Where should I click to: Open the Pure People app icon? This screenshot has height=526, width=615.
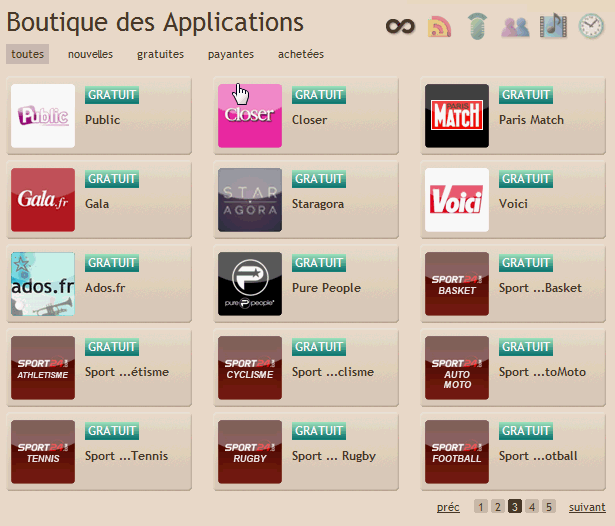coord(250,284)
